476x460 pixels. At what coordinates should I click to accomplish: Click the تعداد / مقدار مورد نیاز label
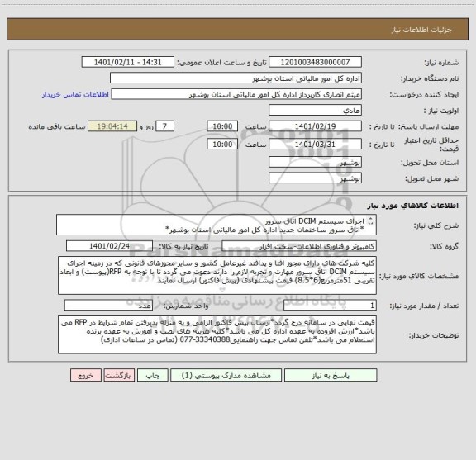point(424,306)
